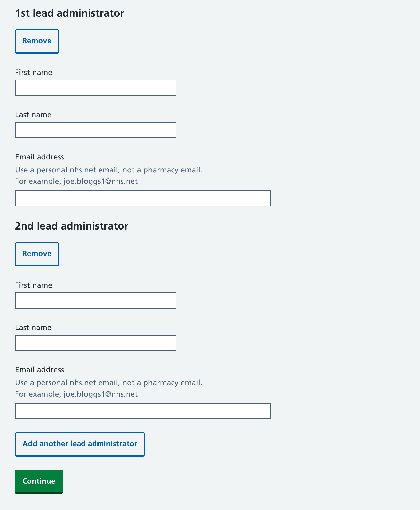Click the 1st lead administrator heading
Screen dimensions: 420x510
(x=70, y=13)
